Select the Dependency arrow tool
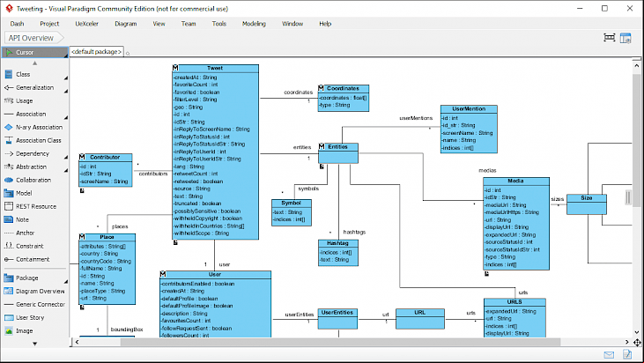644x363 pixels. coord(34,153)
